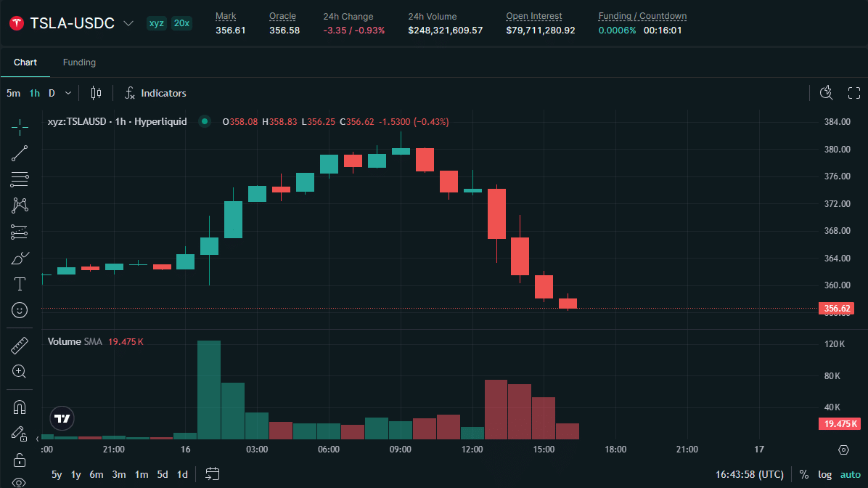The image size is (868, 488).
Task: Expand the time interval dropdown arrow
Action: click(68, 93)
